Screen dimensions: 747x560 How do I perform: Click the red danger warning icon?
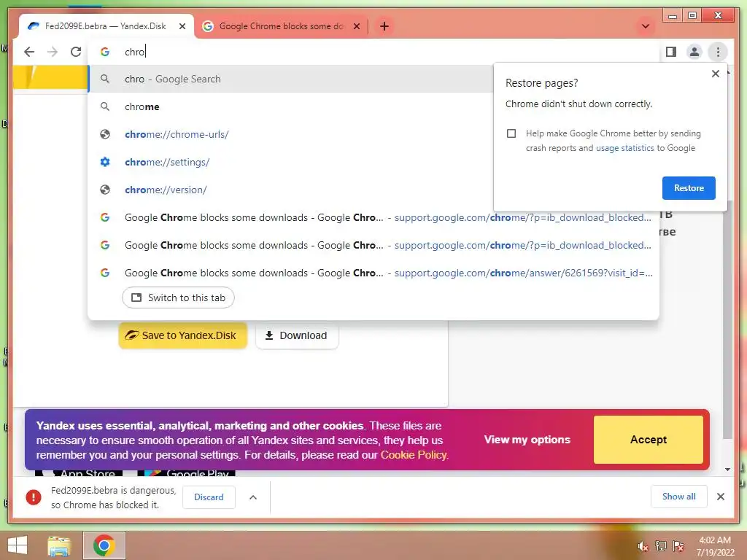pyautogui.click(x=34, y=497)
